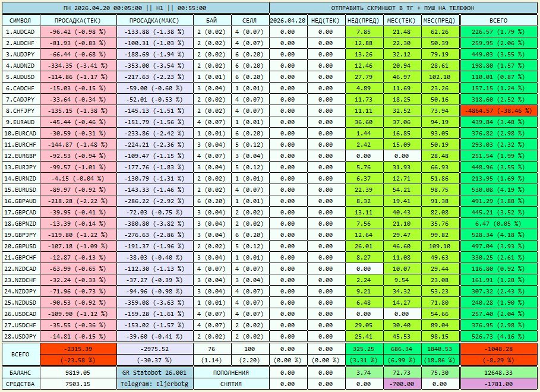
Task: Select the 22.NZDCAD symbol cell
Action: click(x=20, y=268)
